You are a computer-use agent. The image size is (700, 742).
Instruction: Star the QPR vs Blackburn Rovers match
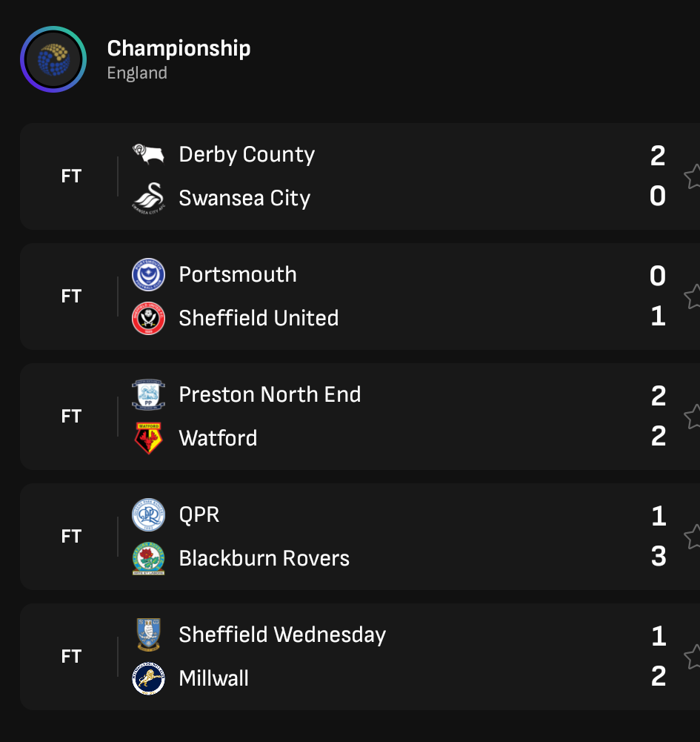[693, 537]
